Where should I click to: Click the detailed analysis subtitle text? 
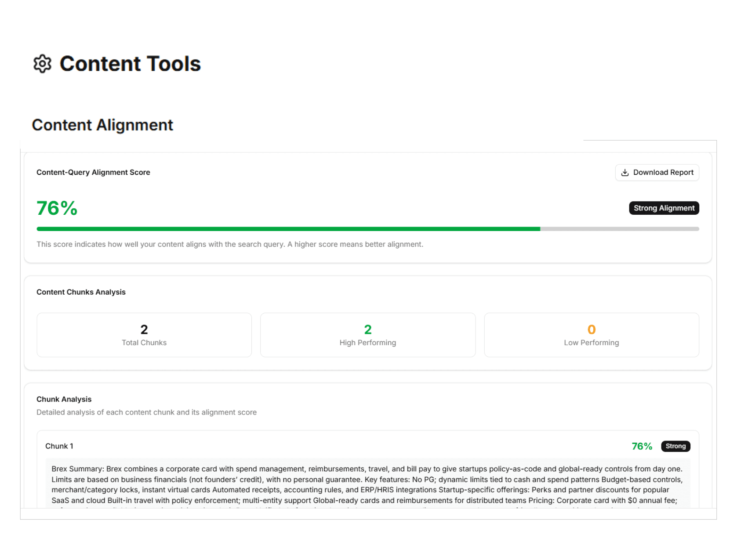click(x=146, y=412)
